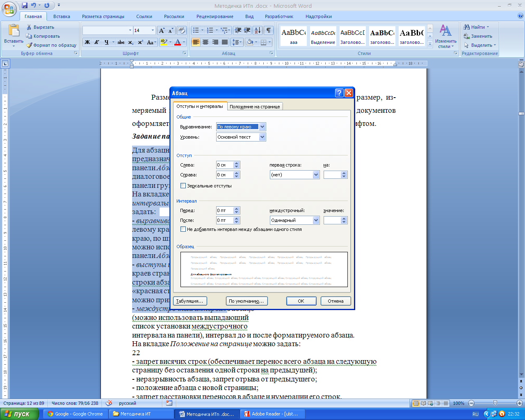Toggle show paragraph marks icon
Image resolution: width=525 pixels, height=420 pixels.
coord(269,30)
